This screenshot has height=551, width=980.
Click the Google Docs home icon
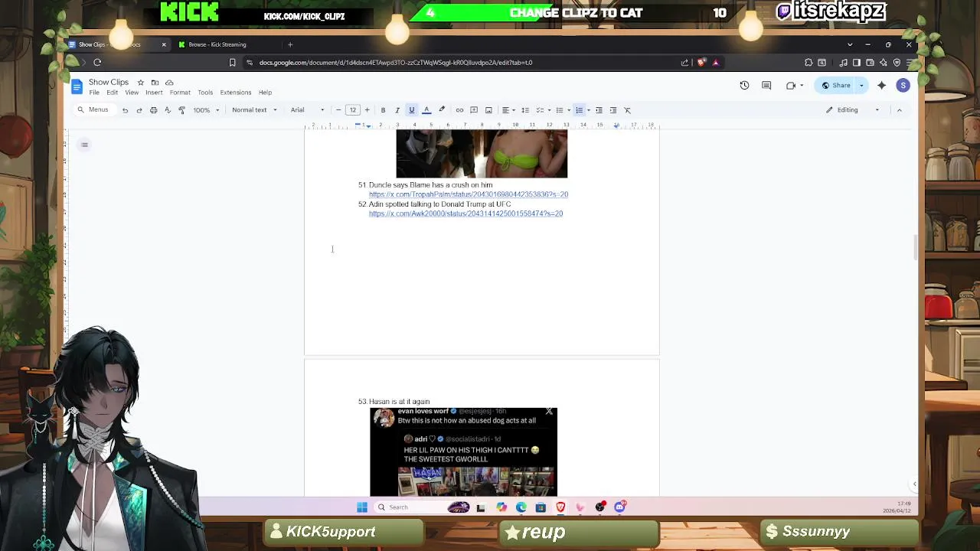pos(77,86)
